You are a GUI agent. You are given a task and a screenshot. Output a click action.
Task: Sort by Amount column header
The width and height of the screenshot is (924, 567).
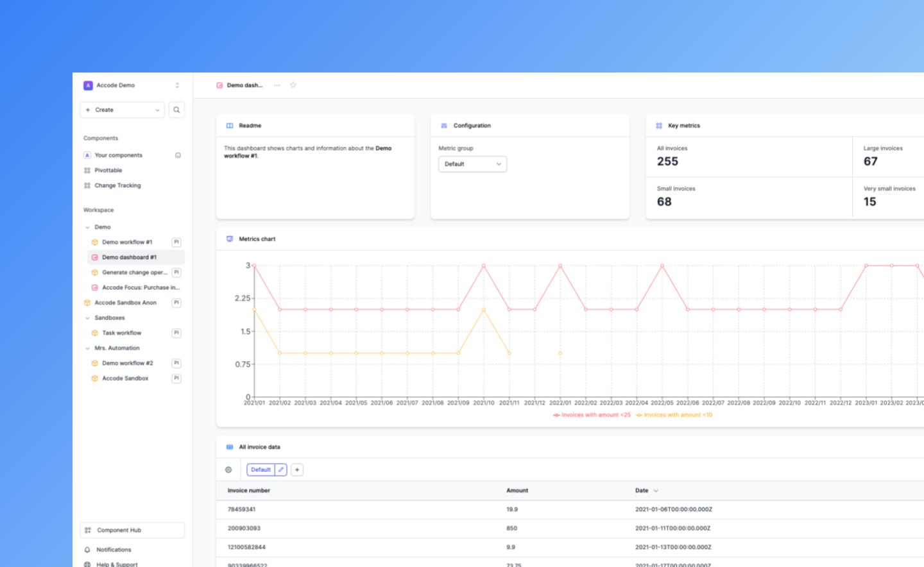[x=517, y=491]
